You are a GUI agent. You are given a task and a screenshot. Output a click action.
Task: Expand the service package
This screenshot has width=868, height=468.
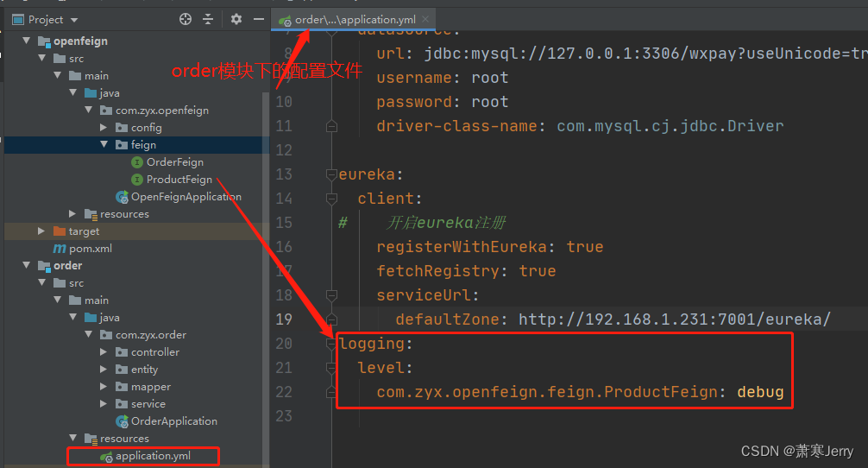pyautogui.click(x=104, y=404)
